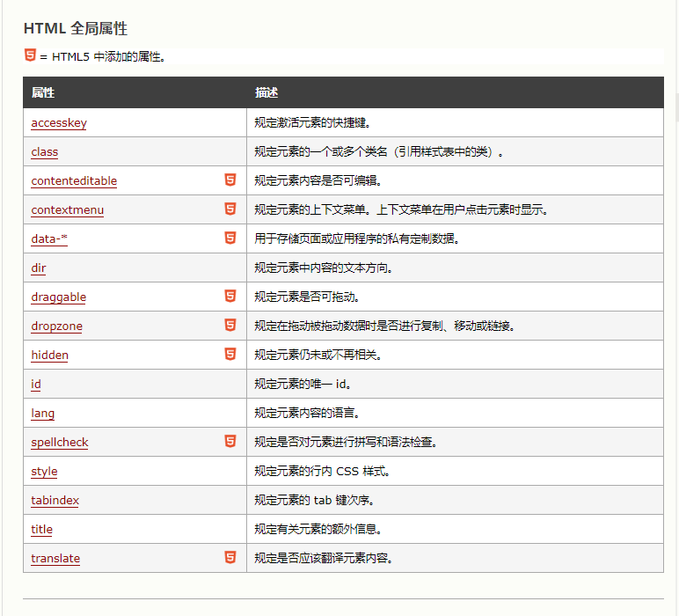Open the dropzone attribute link

(56, 326)
